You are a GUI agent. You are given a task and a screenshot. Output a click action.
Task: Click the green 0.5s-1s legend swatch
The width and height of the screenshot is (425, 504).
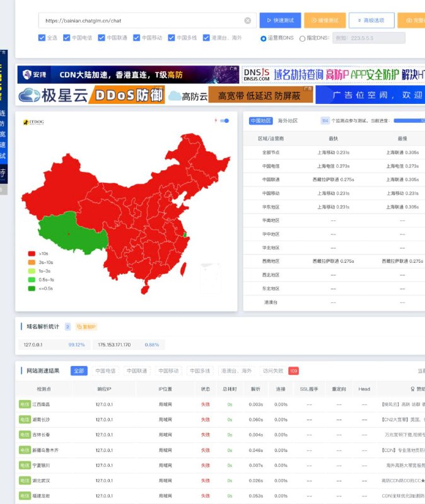[x=32, y=280]
